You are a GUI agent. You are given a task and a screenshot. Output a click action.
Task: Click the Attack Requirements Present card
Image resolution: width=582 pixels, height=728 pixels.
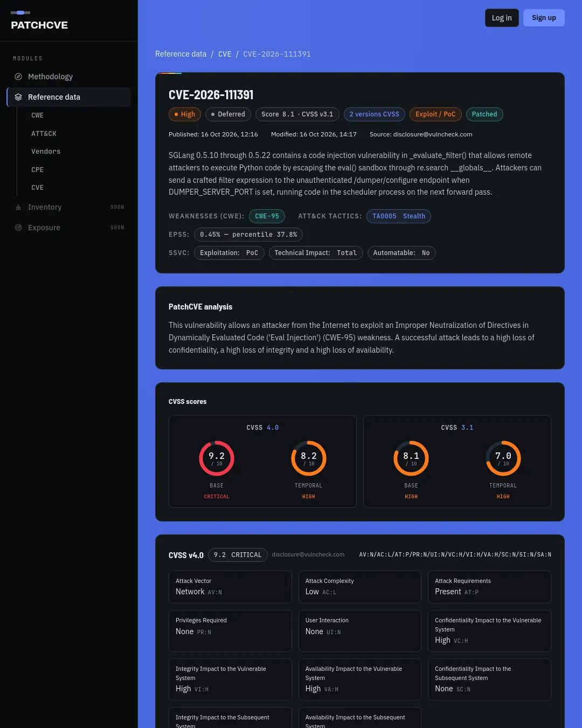(489, 587)
